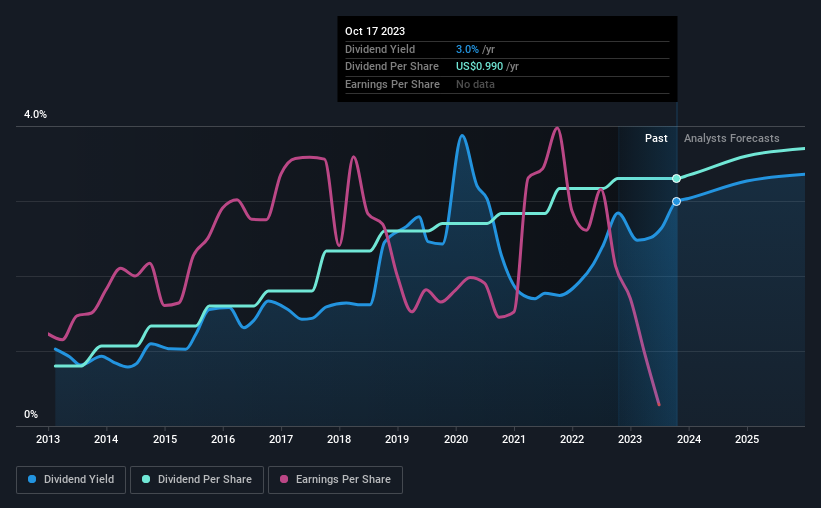
Task: Click the 2015 x-axis label
Action: (x=165, y=439)
